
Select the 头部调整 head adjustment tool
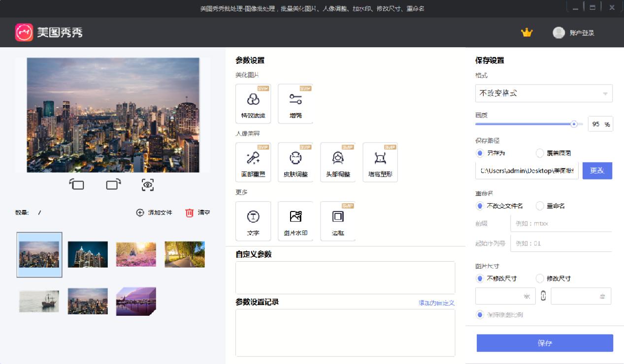click(x=337, y=162)
